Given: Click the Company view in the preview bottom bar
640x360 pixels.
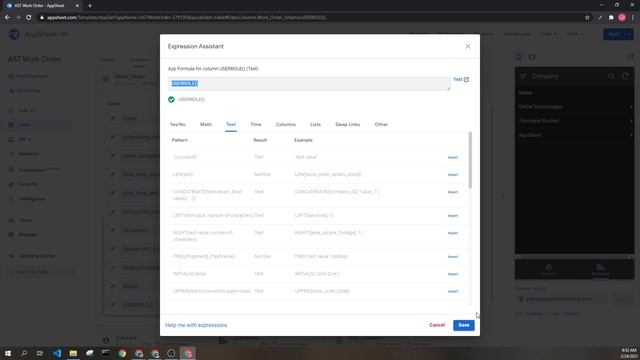Looking at the screenshot, I should pos(600,270).
